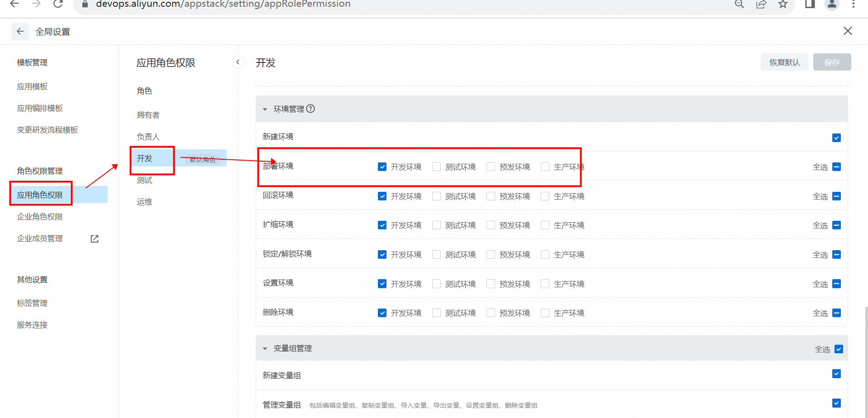Viewport: 868px width, 418px height.
Task: Open browser side panel icon
Action: click(x=810, y=4)
